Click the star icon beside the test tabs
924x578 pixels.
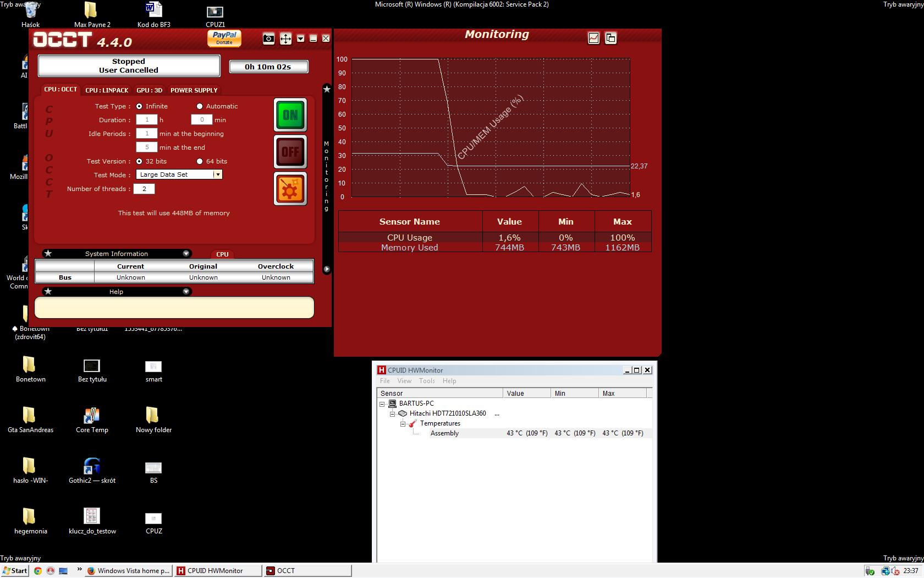pyautogui.click(x=327, y=89)
